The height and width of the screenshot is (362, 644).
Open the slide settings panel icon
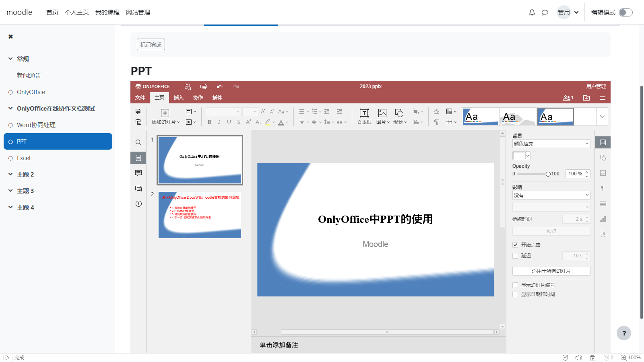click(x=603, y=142)
